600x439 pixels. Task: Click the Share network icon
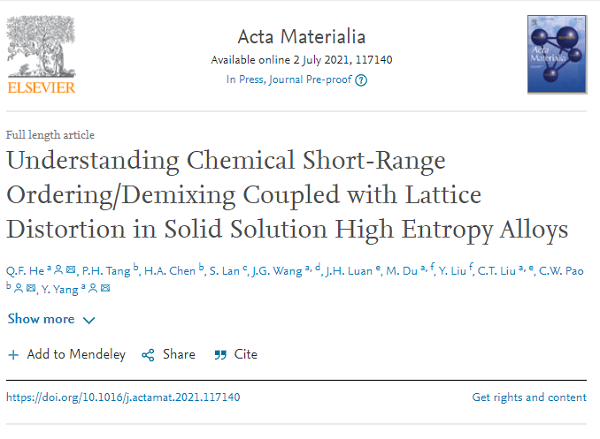point(148,355)
